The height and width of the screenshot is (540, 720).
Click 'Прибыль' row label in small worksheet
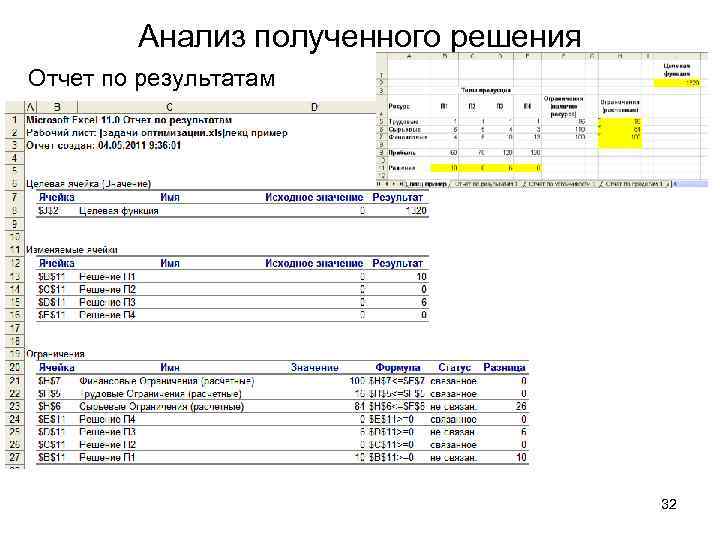pyautogui.click(x=402, y=152)
